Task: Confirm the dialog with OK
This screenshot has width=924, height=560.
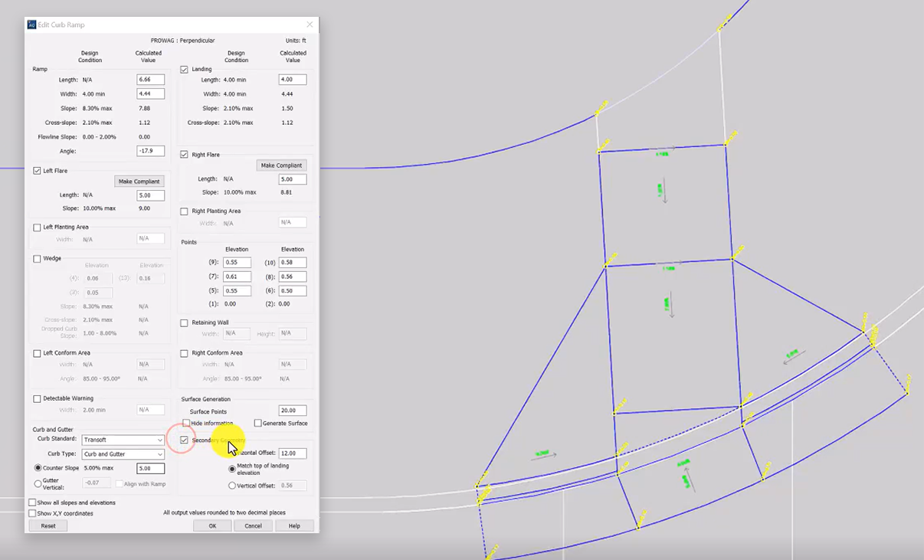Action: [212, 526]
